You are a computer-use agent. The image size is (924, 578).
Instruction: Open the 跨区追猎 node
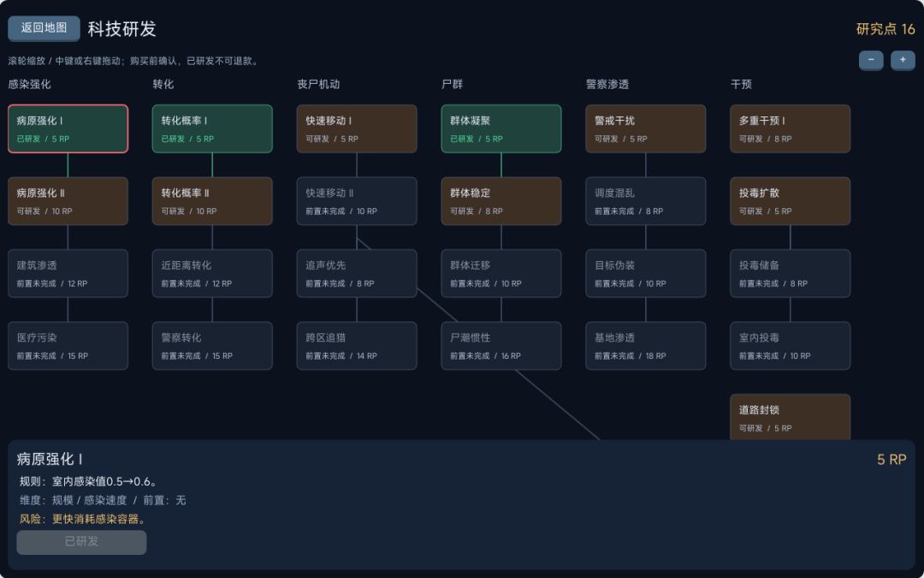tap(357, 346)
